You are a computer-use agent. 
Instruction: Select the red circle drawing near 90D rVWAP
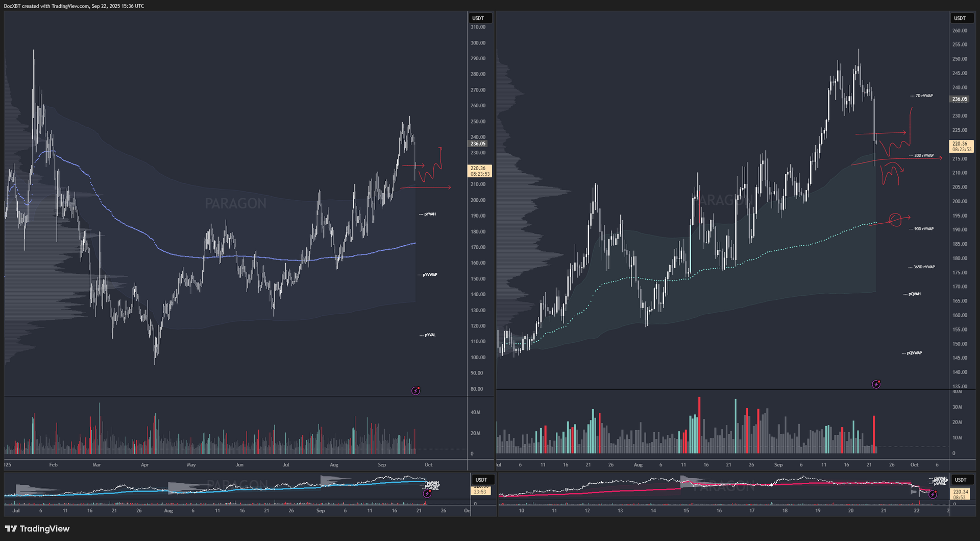895,220
